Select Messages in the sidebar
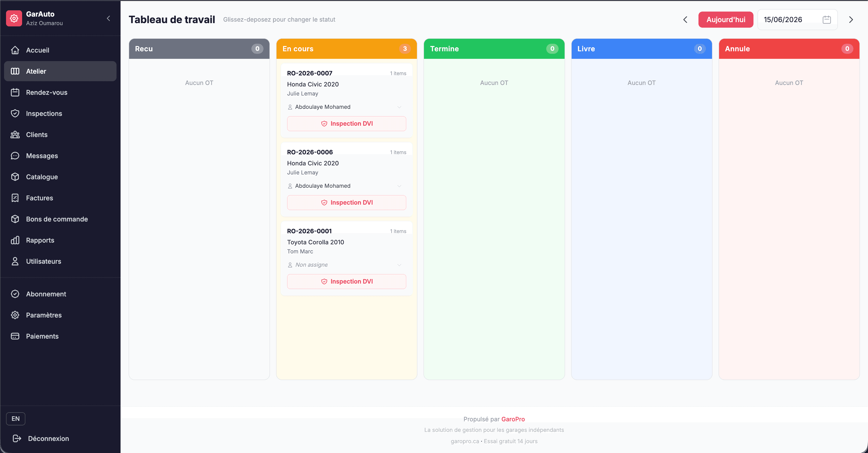 (60, 156)
